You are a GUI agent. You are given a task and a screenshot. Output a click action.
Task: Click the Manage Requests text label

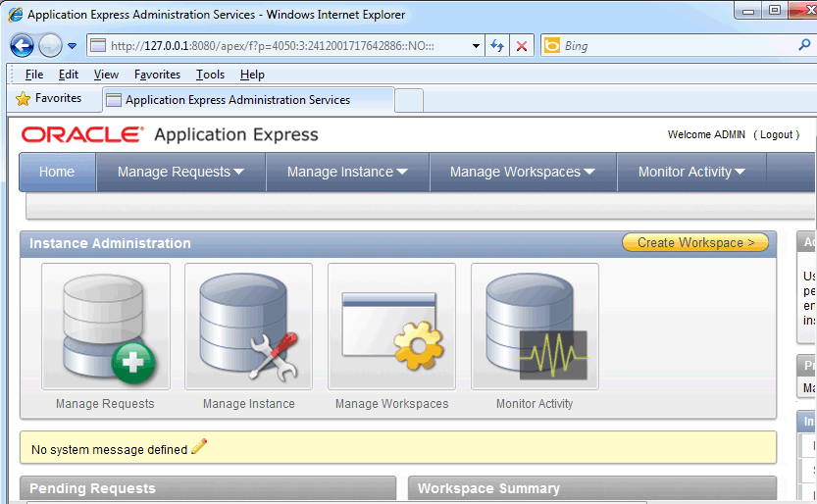[105, 404]
